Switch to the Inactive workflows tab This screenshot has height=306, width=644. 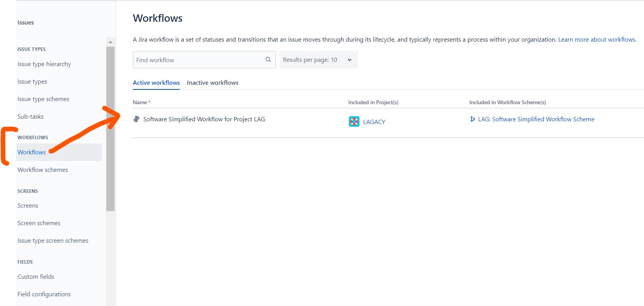(x=212, y=83)
